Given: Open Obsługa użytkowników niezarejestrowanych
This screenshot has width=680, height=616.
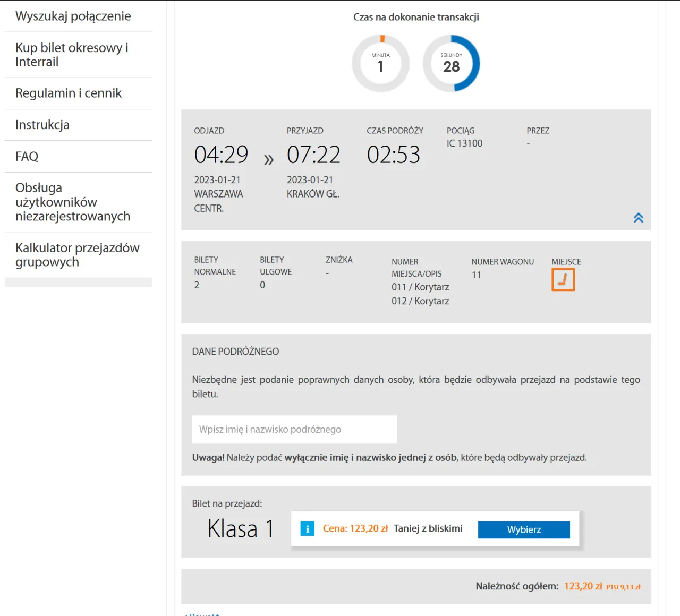Looking at the screenshot, I should 73,202.
